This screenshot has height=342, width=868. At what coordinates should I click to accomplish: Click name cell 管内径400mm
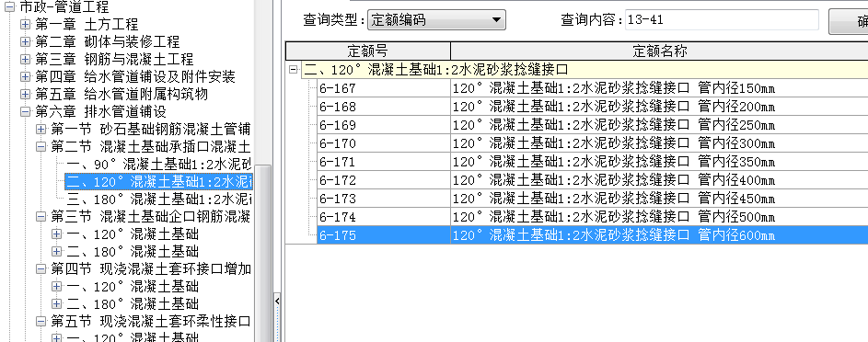coord(659,180)
